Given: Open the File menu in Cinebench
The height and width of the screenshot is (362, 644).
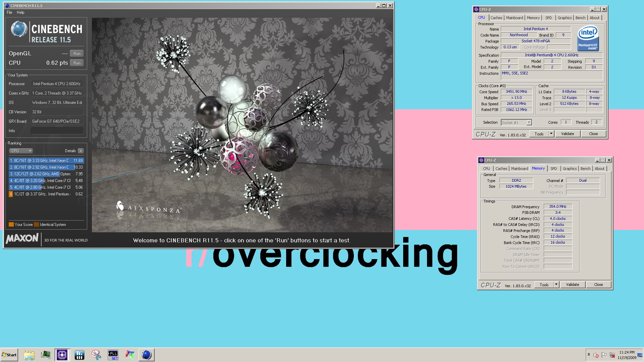Looking at the screenshot, I should pyautogui.click(x=9, y=12).
